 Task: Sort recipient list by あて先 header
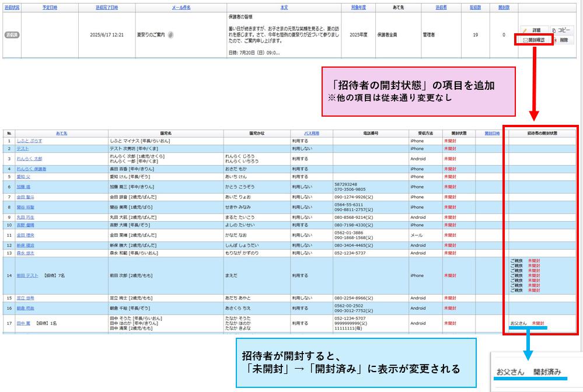[61, 133]
